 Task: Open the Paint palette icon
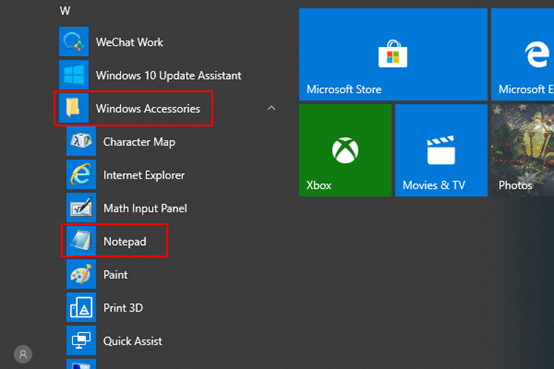[x=81, y=274]
